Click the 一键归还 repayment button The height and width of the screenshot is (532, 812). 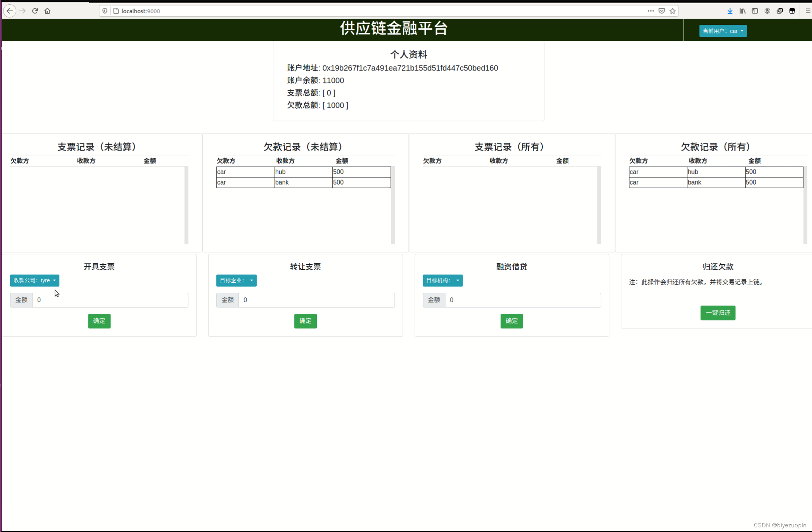pyautogui.click(x=717, y=313)
